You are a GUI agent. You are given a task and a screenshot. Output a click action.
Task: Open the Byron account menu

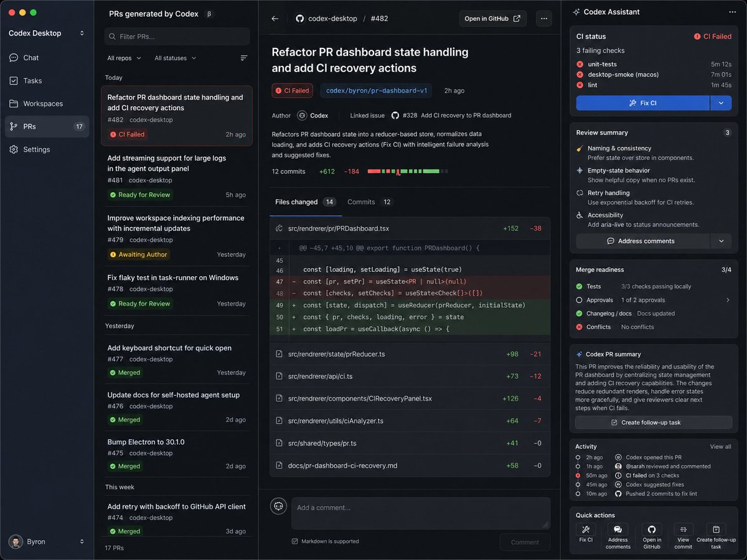pyautogui.click(x=47, y=541)
